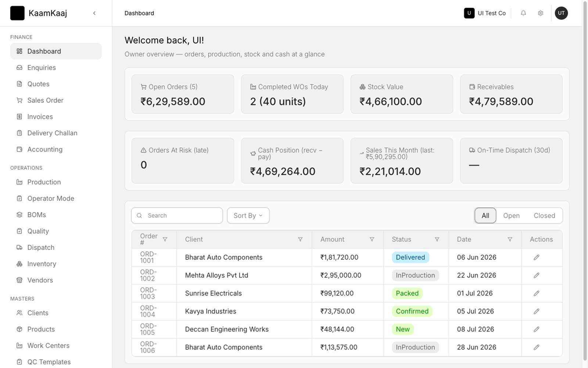Click the page vertical scrollbar
Viewport: 588px width, 368px height.
pyautogui.click(x=585, y=180)
